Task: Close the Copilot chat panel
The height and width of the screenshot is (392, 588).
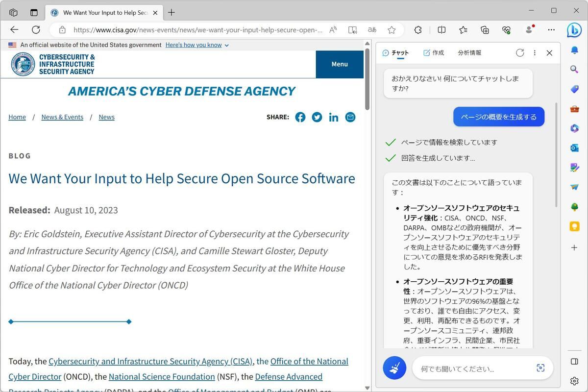Action: [x=549, y=53]
